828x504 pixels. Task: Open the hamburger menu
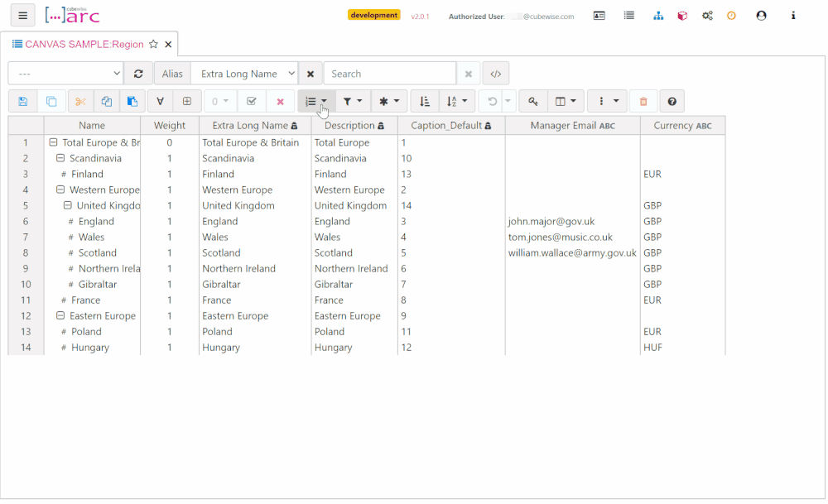point(22,14)
